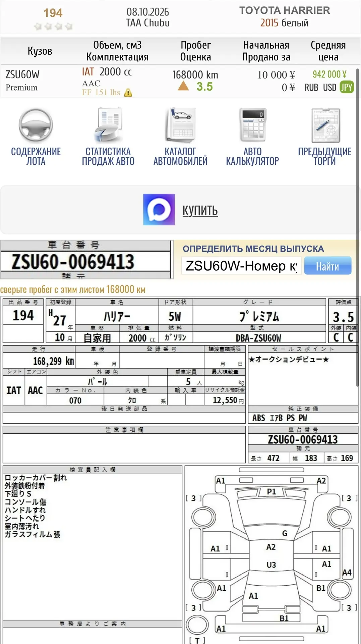Screen dimensions: 361x644
Task: Click the chassis number image ZSU60-0069413 at top
Action: [x=86, y=260]
